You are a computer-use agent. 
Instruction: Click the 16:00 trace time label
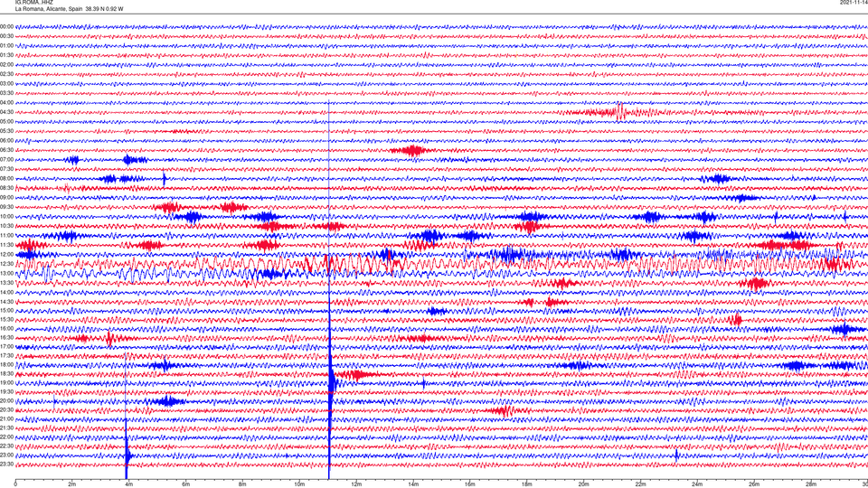tap(6, 329)
